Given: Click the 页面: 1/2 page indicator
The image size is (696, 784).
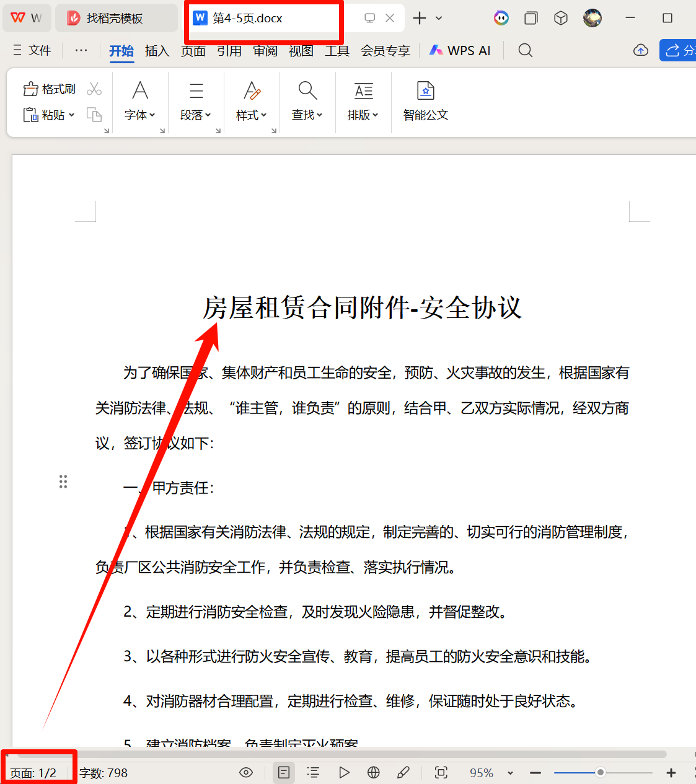Looking at the screenshot, I should coord(33,773).
